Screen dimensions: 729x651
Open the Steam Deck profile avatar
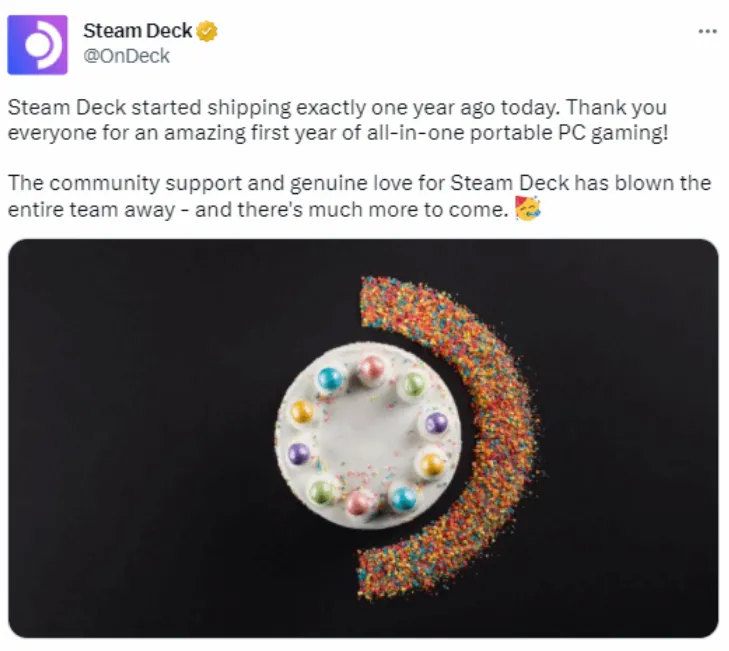(x=38, y=45)
